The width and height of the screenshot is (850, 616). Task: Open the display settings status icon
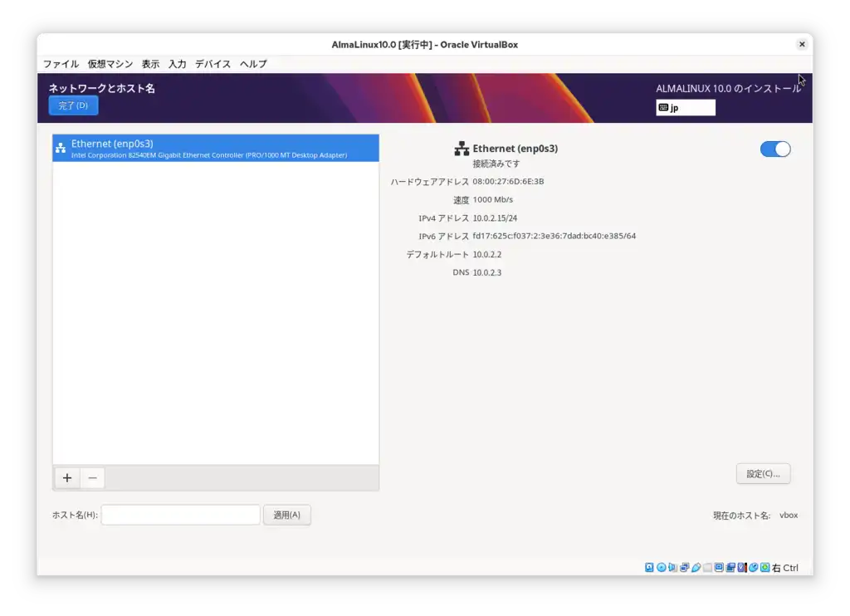pos(719,567)
